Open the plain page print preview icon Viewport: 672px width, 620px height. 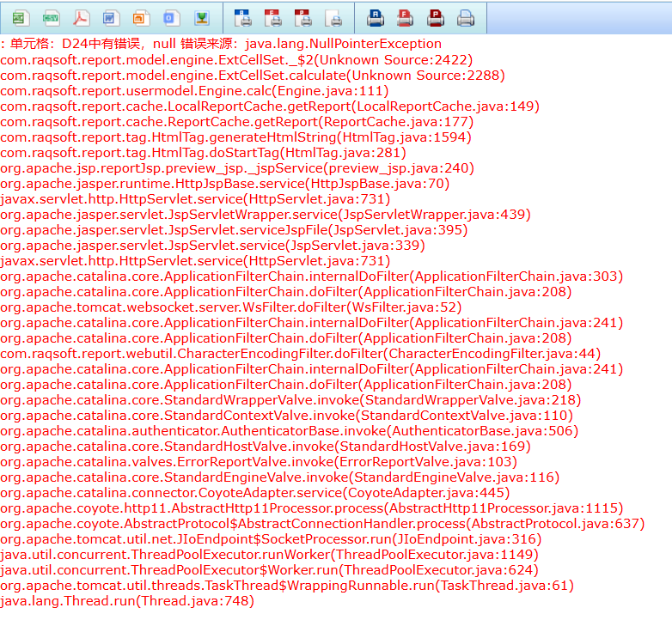[333, 18]
